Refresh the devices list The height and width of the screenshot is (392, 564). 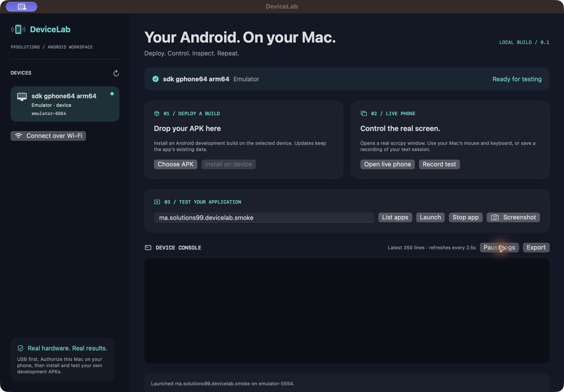pyautogui.click(x=116, y=73)
